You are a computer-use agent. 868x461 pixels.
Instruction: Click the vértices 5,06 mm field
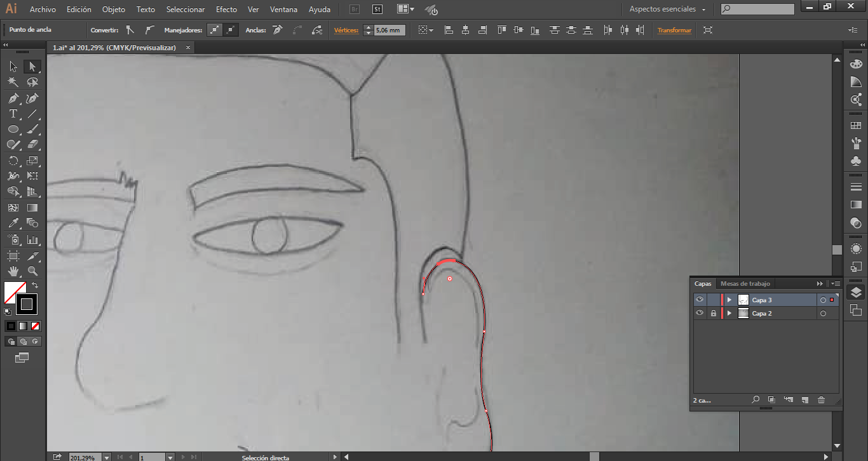point(389,30)
